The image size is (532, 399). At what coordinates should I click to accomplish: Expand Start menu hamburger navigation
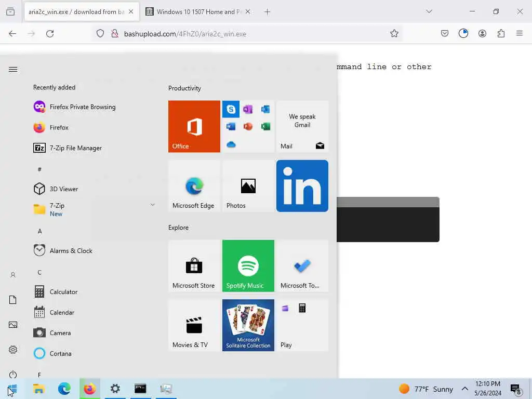click(13, 69)
